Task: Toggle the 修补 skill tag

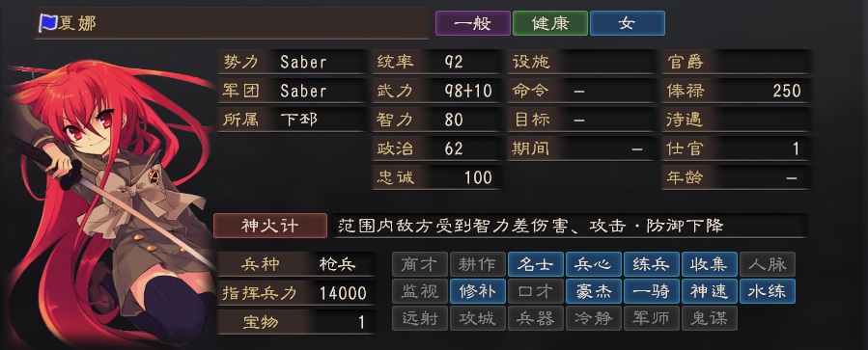Action: tap(478, 291)
